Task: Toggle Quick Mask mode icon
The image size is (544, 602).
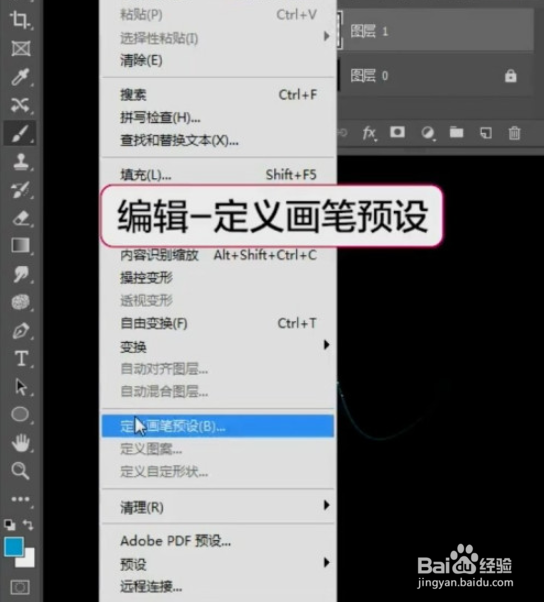Action: 20,587
